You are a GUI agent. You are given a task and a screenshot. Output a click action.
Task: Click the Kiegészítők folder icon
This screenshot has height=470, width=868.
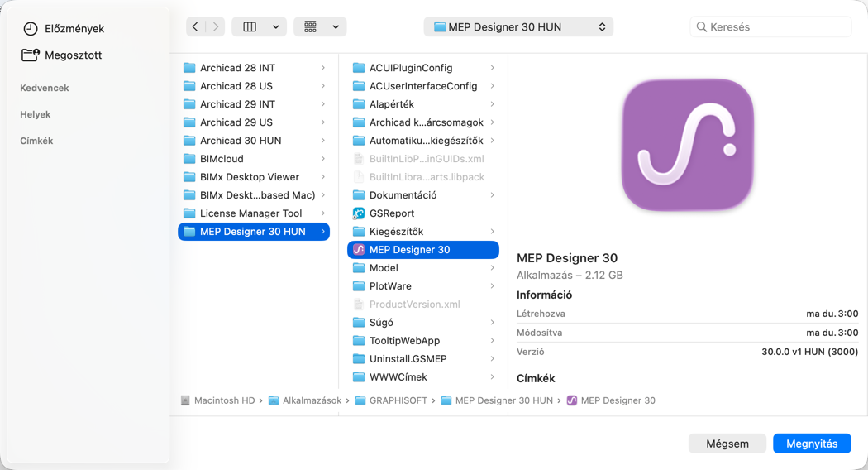[359, 232]
